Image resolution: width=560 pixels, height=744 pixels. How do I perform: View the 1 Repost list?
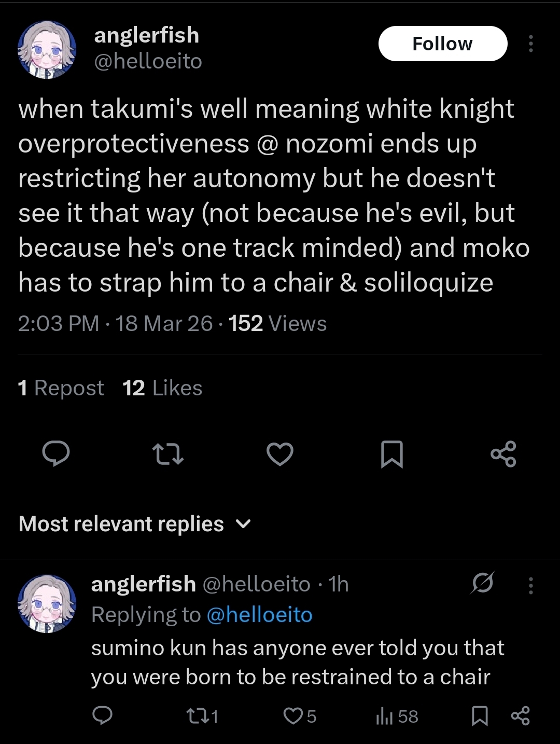61,388
